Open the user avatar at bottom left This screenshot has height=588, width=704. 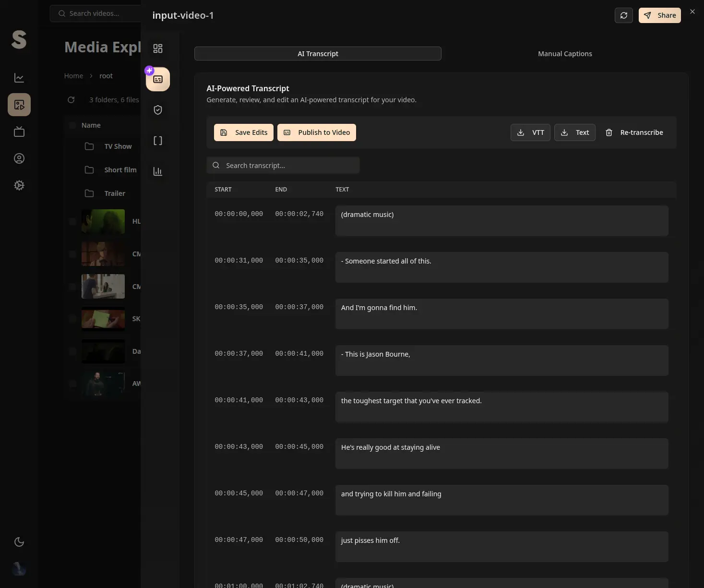(x=19, y=569)
